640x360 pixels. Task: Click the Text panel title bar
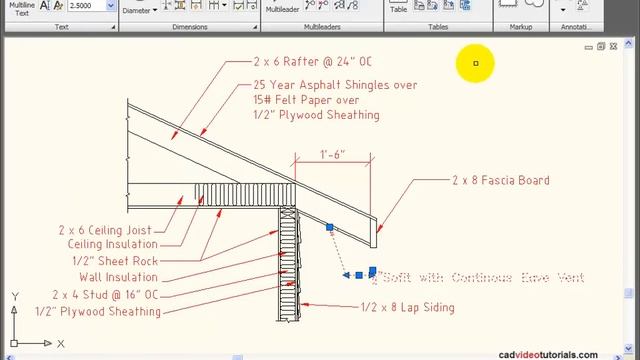(61, 27)
